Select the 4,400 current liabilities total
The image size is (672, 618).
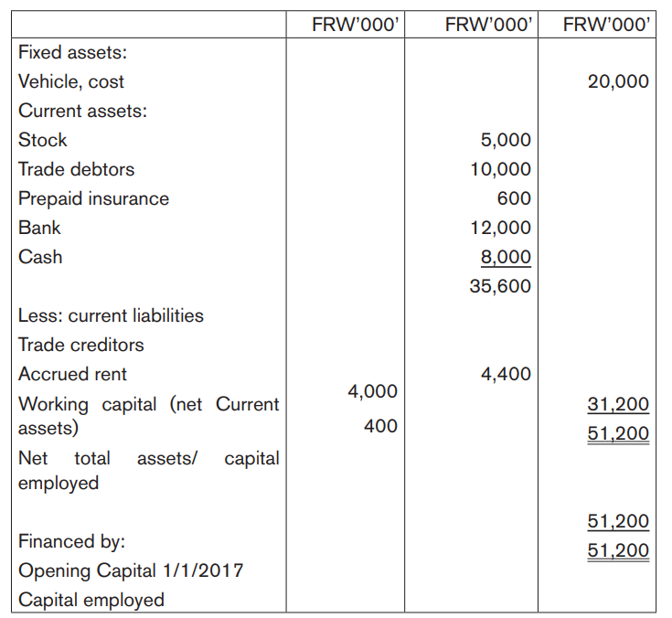coord(506,374)
